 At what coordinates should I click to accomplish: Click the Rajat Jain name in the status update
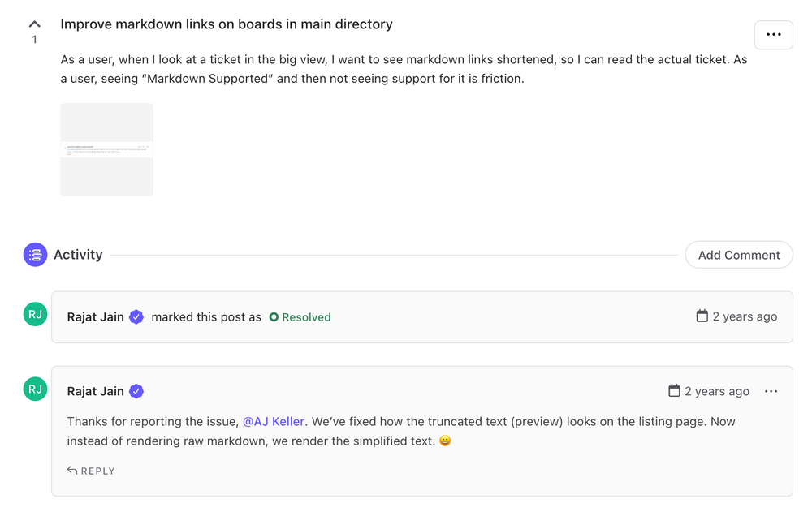pyautogui.click(x=95, y=316)
